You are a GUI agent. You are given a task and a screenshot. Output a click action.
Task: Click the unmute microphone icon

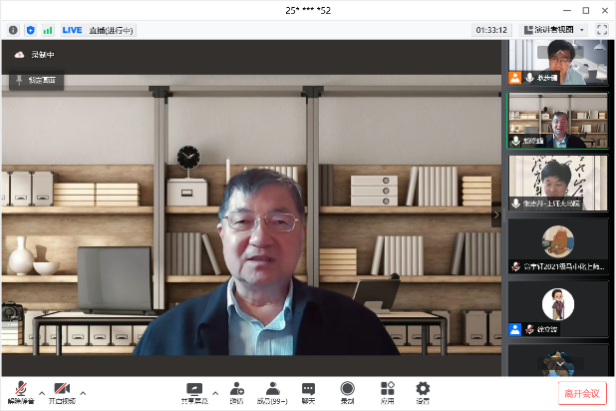click(x=20, y=388)
